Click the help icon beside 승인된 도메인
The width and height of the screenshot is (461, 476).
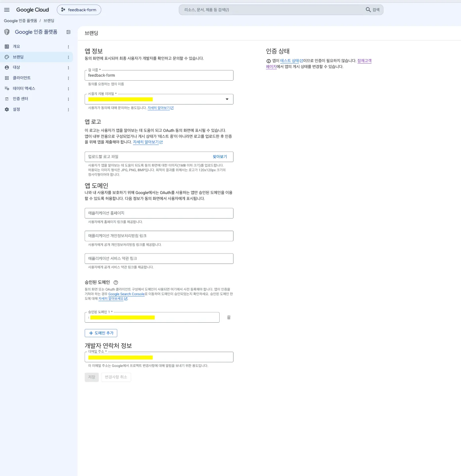(x=116, y=283)
